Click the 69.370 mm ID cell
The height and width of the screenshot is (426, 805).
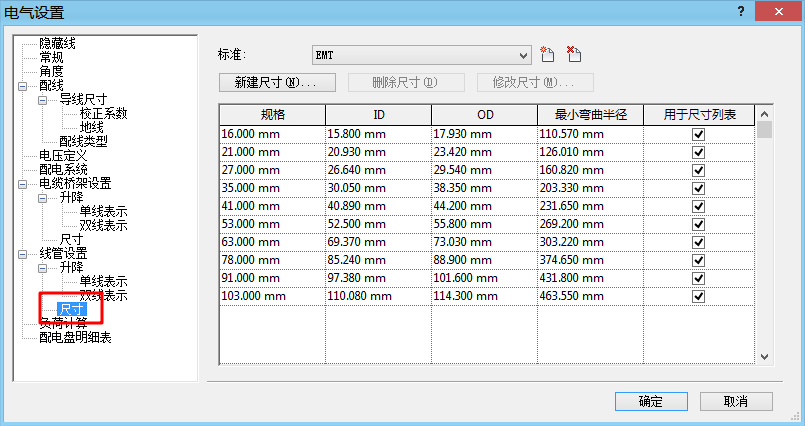pos(379,242)
